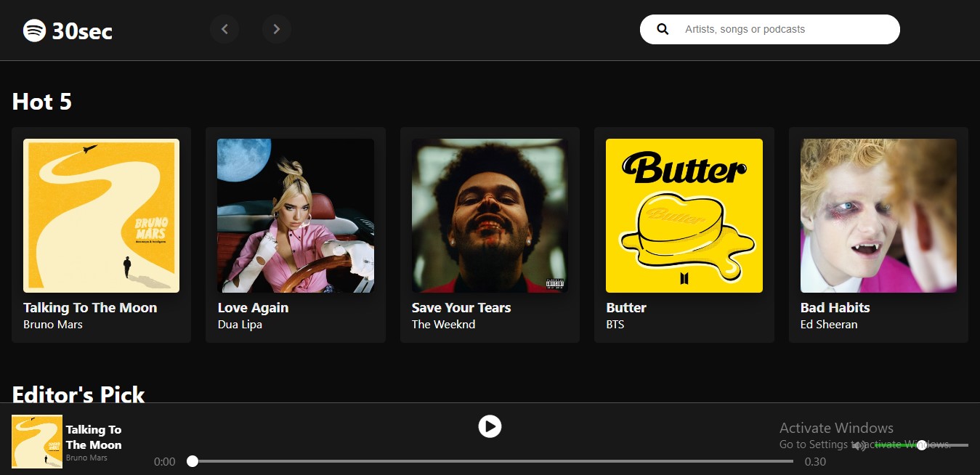The width and height of the screenshot is (980, 475).
Task: Click the Butter song title text
Action: pyautogui.click(x=626, y=308)
